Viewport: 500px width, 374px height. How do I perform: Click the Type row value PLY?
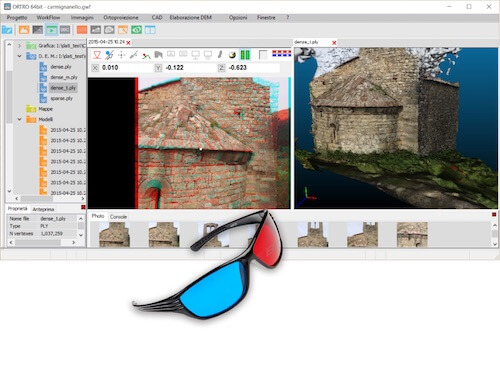[44, 226]
